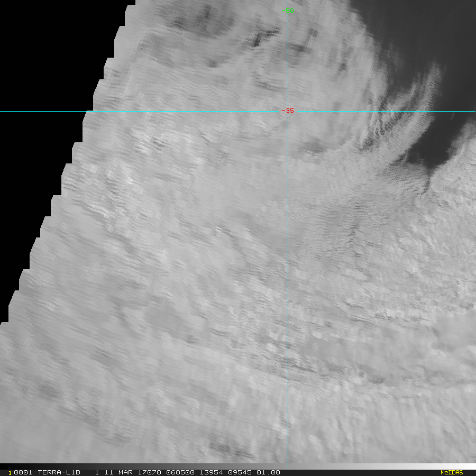The width and height of the screenshot is (476, 476).
Task: Click the 09545 value in status line
Action: 240,472
